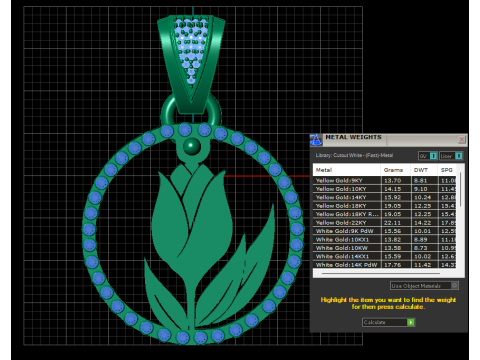The width and height of the screenshot is (480, 360).
Task: Select the White Gold:10KX1 row
Action: (385, 239)
